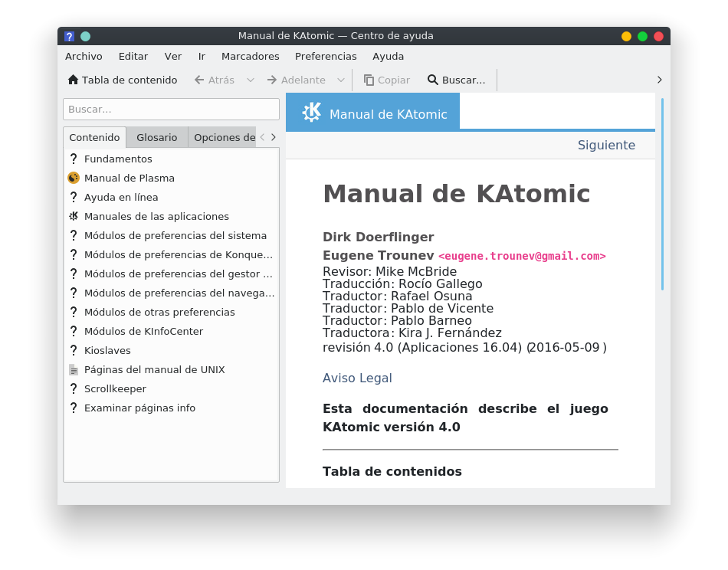Image resolution: width=728 pixels, height=570 pixels.
Task: Open the Archivo menu
Action: [84, 57]
